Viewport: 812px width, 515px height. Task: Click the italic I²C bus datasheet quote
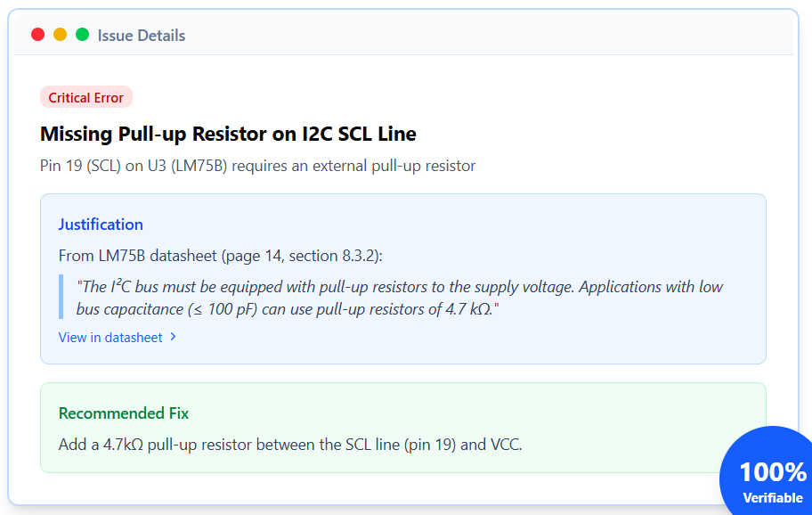pos(401,298)
